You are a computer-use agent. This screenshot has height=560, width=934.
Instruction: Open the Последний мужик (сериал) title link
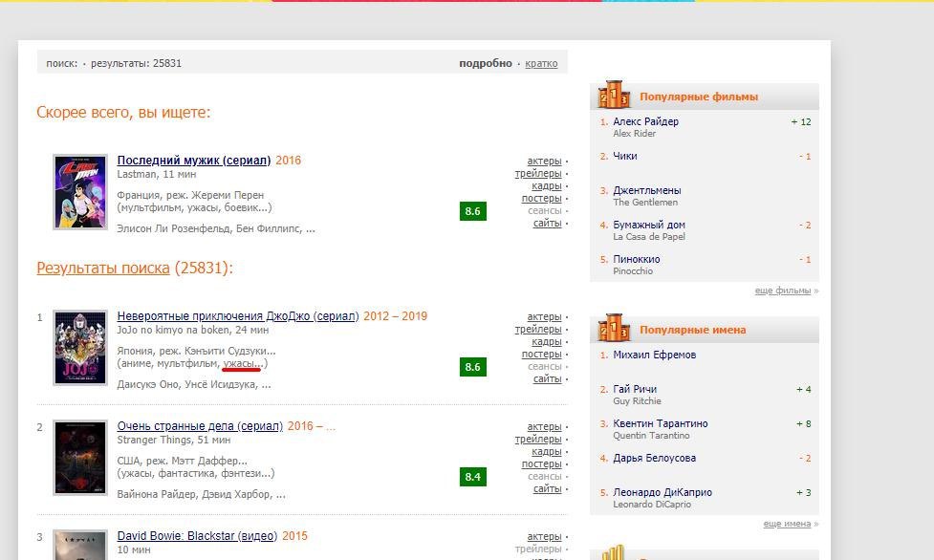click(194, 161)
